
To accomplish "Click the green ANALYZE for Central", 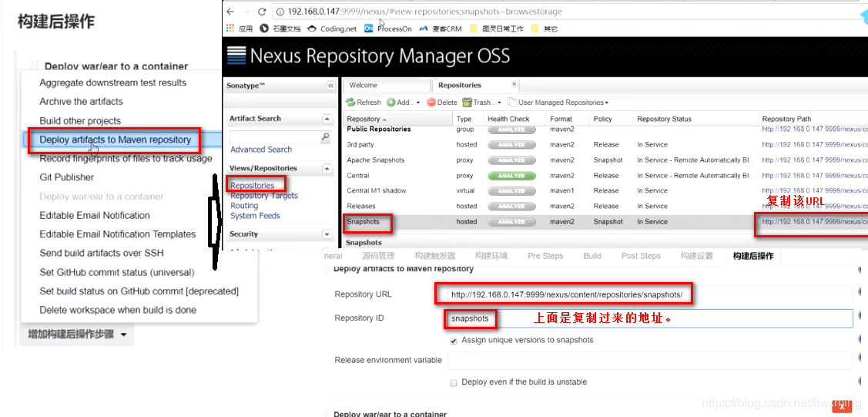I will click(511, 176).
